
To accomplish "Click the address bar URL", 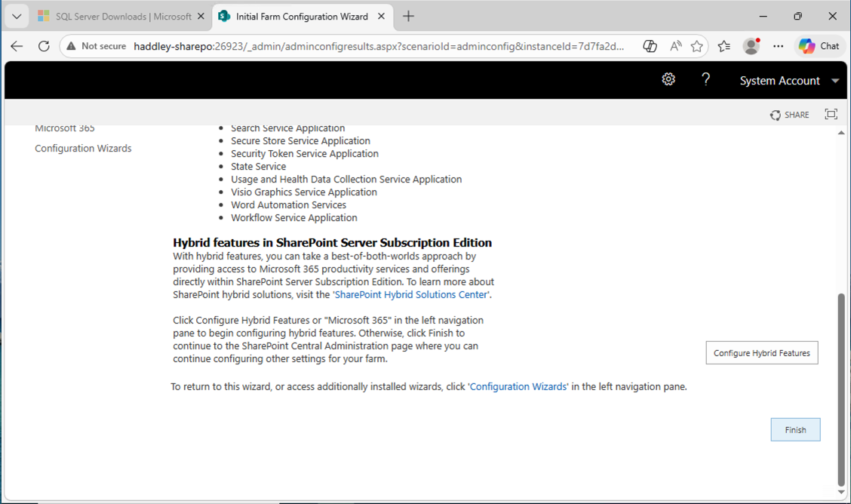I will 379,46.
